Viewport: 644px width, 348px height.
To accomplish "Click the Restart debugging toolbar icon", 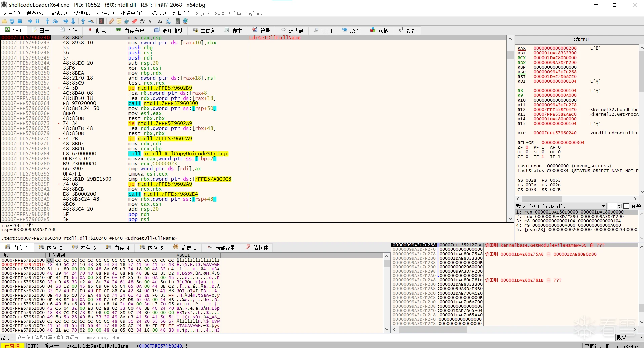I will [12, 21].
